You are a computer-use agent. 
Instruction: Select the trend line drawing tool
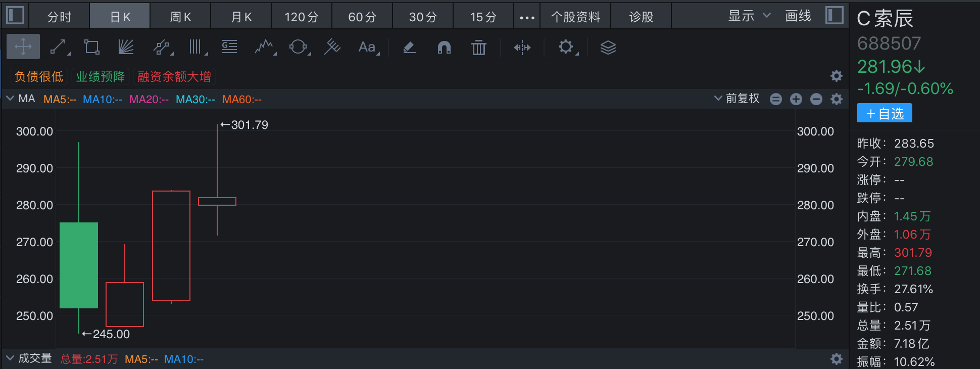(59, 48)
